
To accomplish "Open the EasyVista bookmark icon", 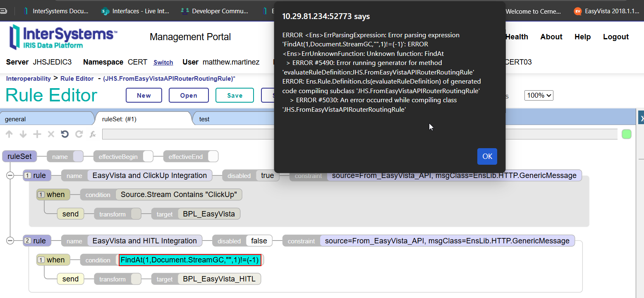I will point(578,11).
